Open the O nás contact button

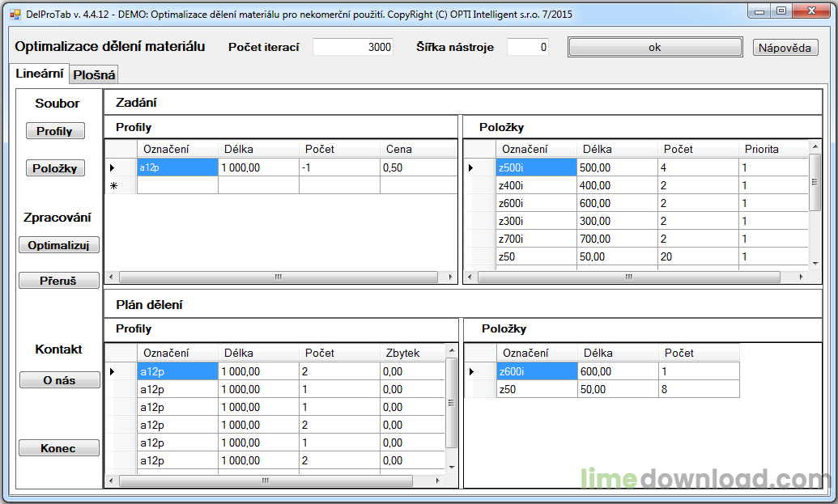59,380
